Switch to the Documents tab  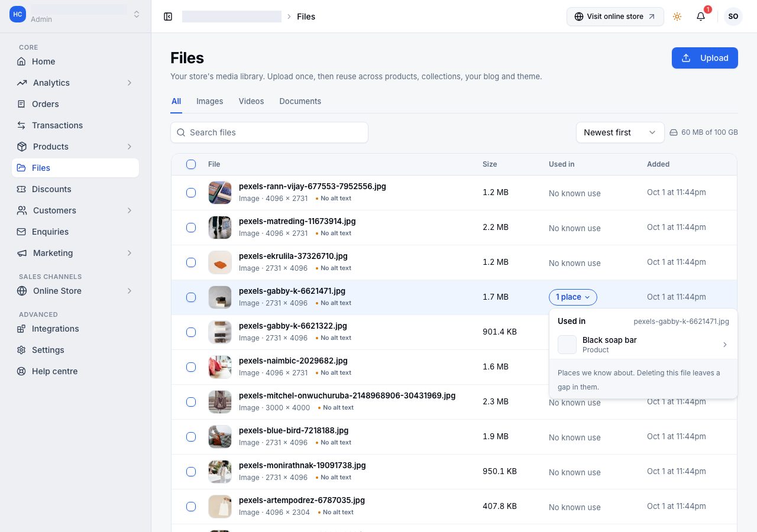tap(300, 101)
